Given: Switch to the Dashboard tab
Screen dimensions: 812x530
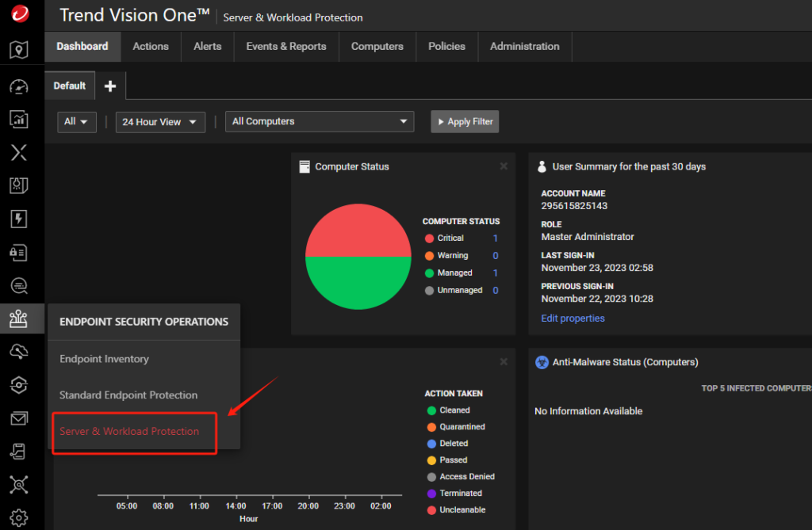Looking at the screenshot, I should (x=82, y=47).
